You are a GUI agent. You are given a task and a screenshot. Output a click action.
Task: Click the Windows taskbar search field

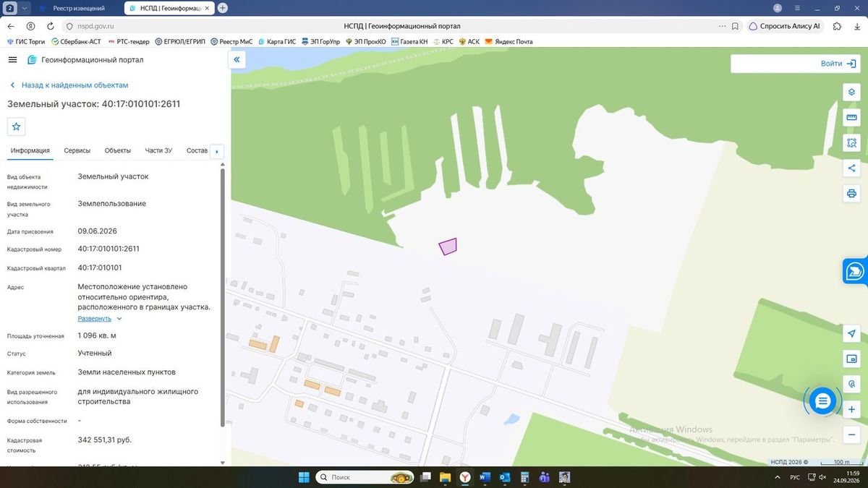[x=365, y=477]
